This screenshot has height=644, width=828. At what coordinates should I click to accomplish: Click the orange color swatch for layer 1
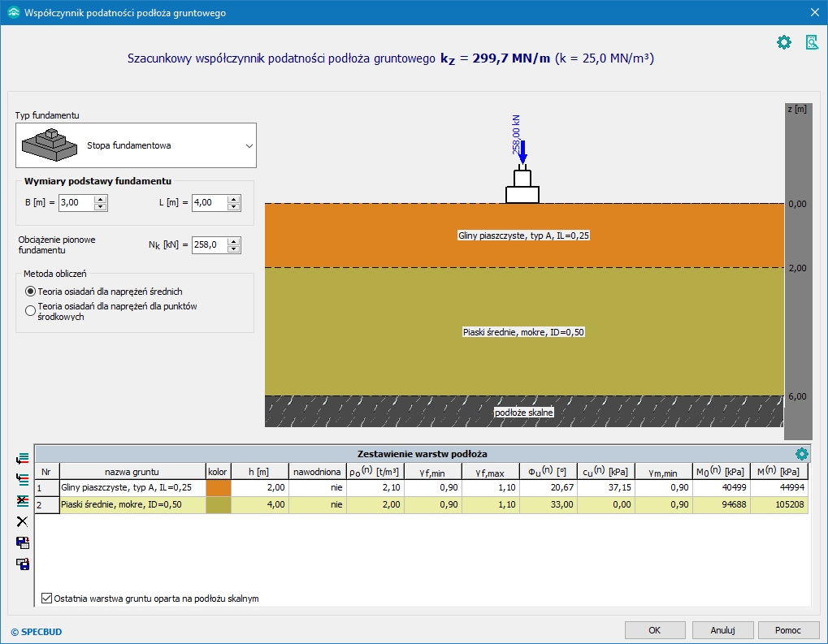pyautogui.click(x=219, y=487)
